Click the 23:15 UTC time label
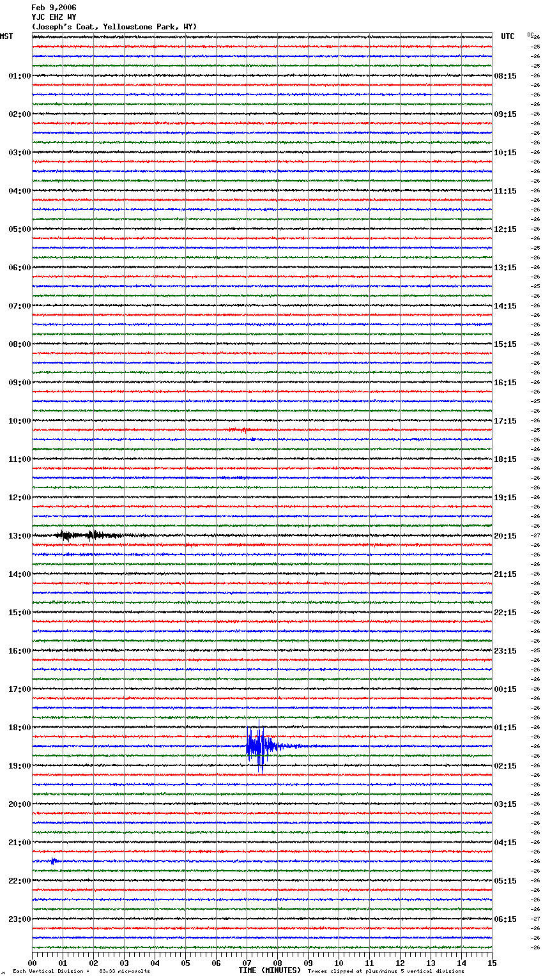 [x=505, y=651]
